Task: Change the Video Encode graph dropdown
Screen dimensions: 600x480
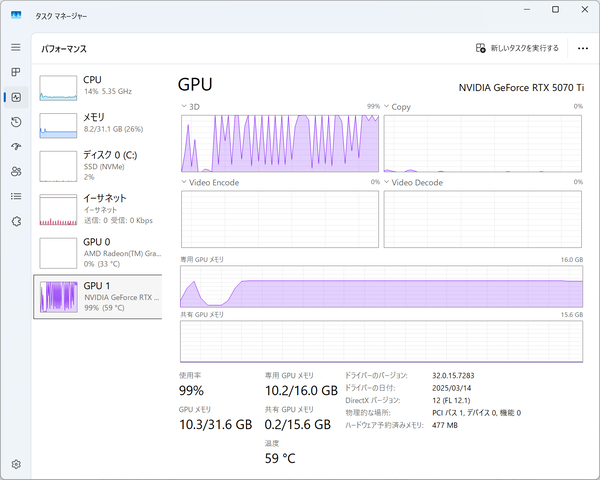Action: (184, 183)
